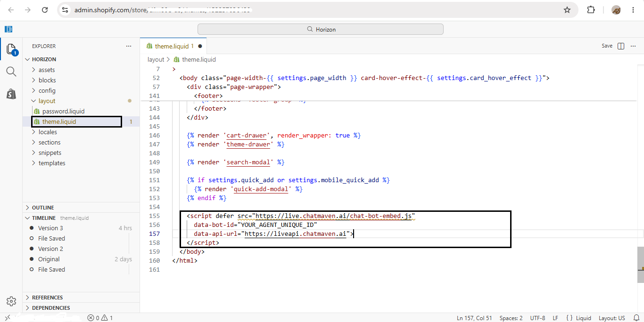Click YOUR_AGENT_UNIQUE_ID text in code
This screenshot has width=644, height=322.
click(277, 225)
